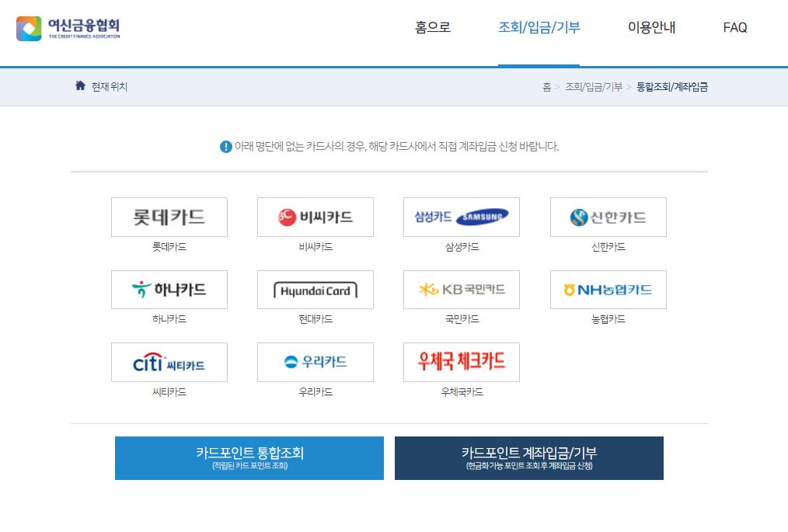
Task: Open the FAQ menu
Action: (734, 27)
